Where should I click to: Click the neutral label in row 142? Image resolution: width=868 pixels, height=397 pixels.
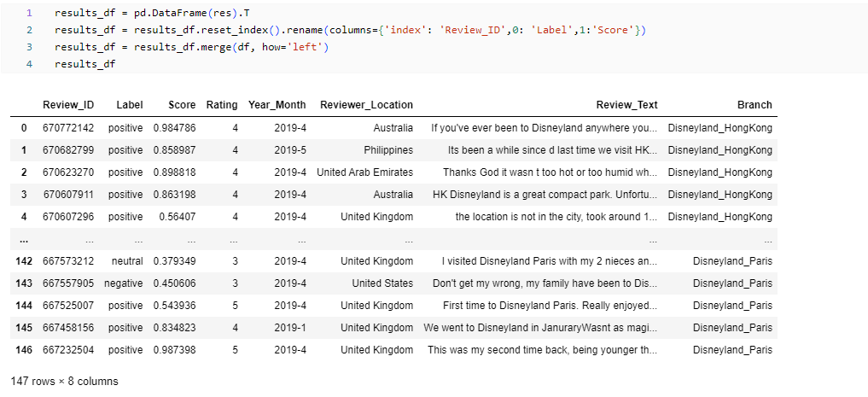pos(127,260)
